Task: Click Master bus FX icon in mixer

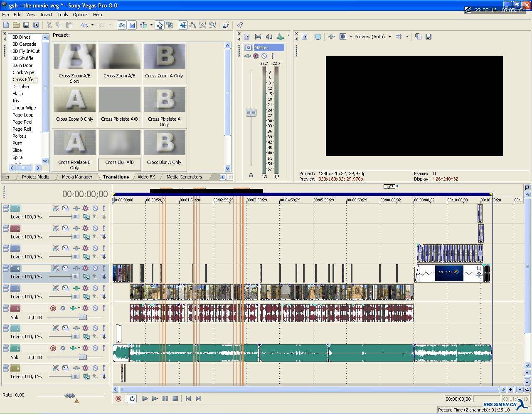Action: (248, 56)
